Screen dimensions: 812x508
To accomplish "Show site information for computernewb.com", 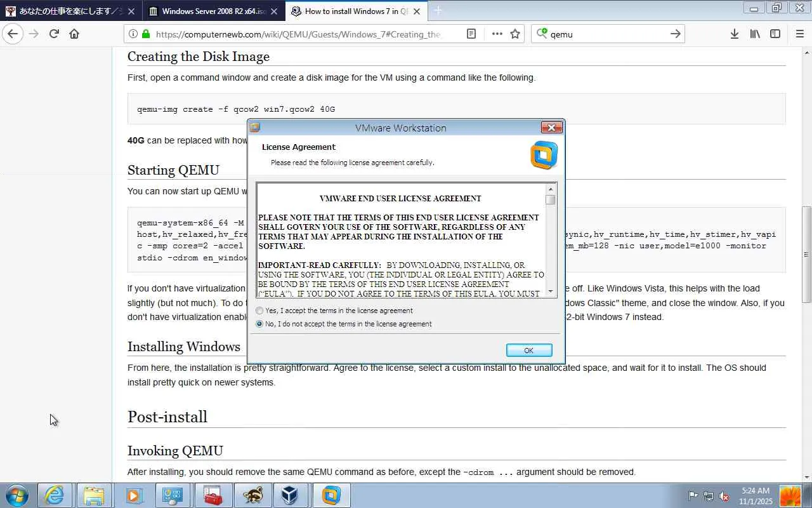I will [x=133, y=34].
